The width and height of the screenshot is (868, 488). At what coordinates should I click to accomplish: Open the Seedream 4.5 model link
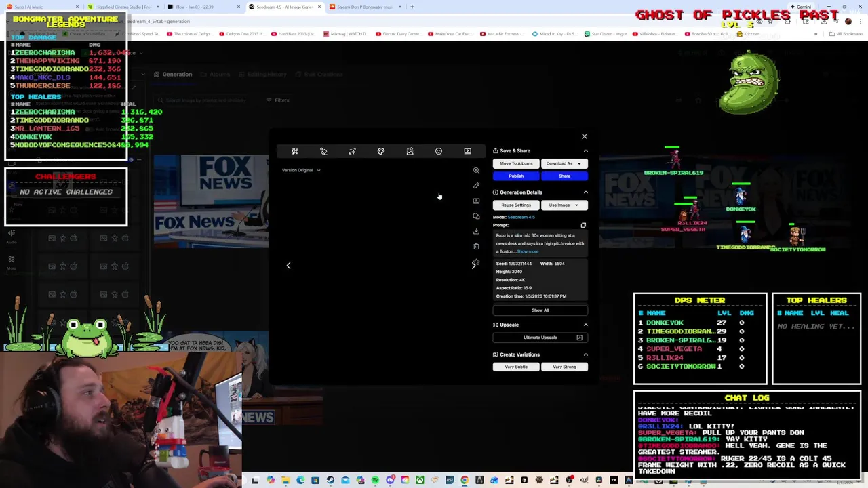coord(521,217)
